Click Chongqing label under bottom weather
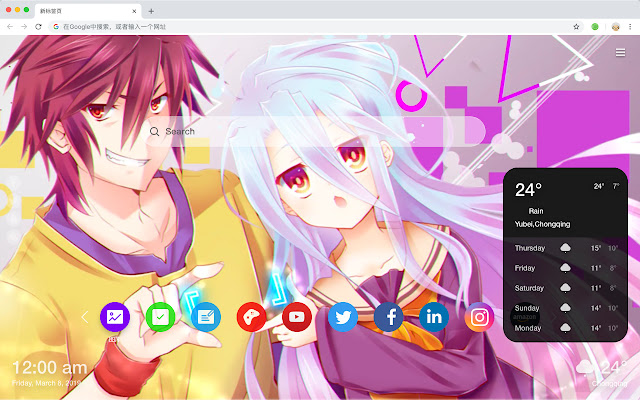640x400 pixels. click(609, 384)
